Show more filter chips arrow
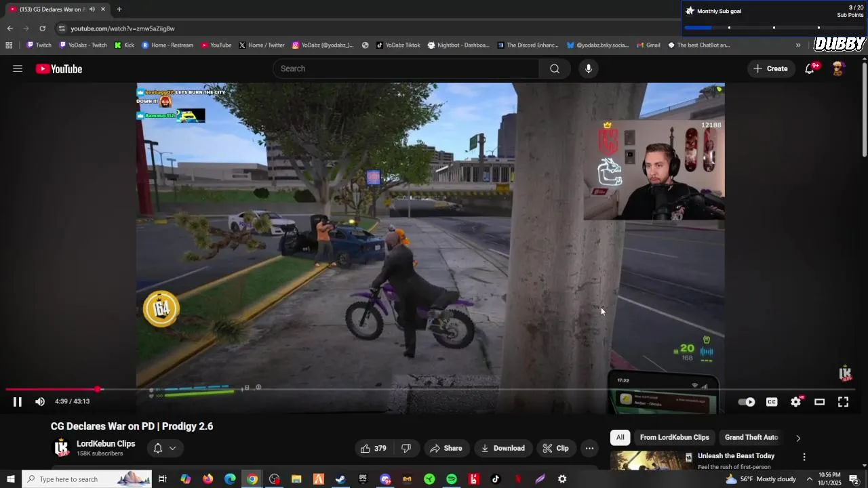Viewport: 868px width, 488px height. click(798, 438)
